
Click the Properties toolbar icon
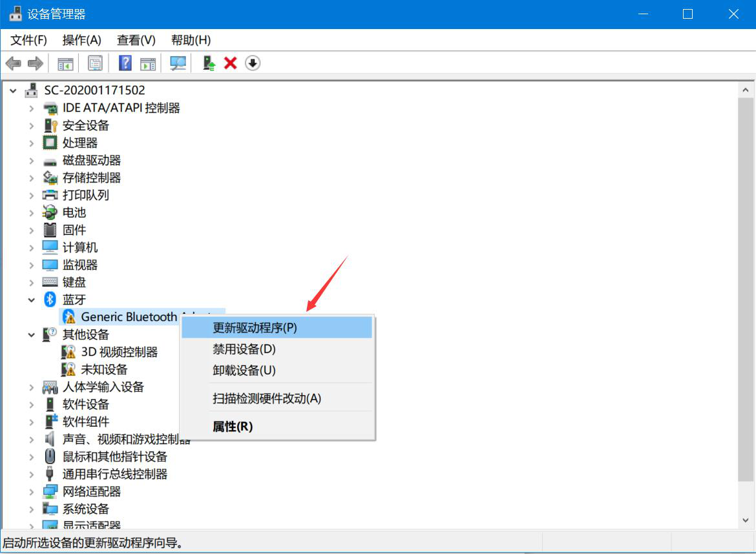[94, 63]
